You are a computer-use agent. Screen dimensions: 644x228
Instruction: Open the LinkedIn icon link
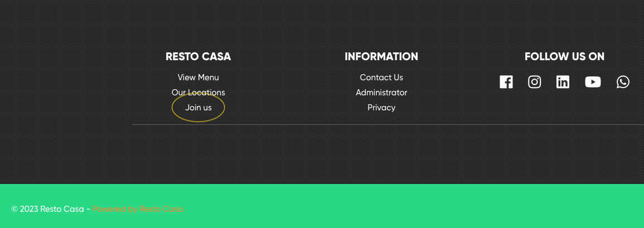(x=563, y=82)
